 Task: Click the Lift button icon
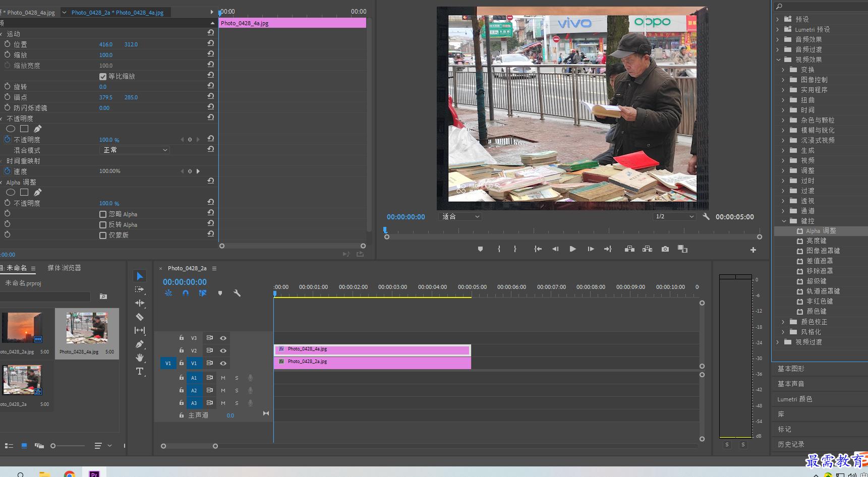coord(629,249)
